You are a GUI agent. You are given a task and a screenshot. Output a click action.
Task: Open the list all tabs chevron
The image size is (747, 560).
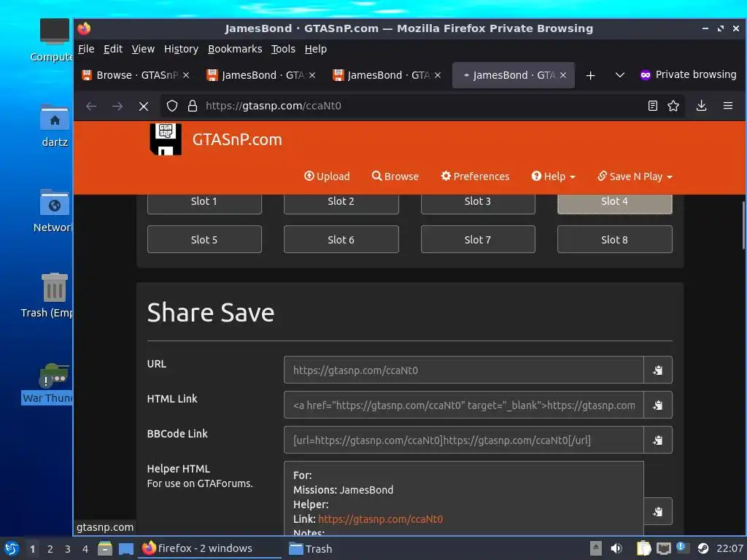620,75
